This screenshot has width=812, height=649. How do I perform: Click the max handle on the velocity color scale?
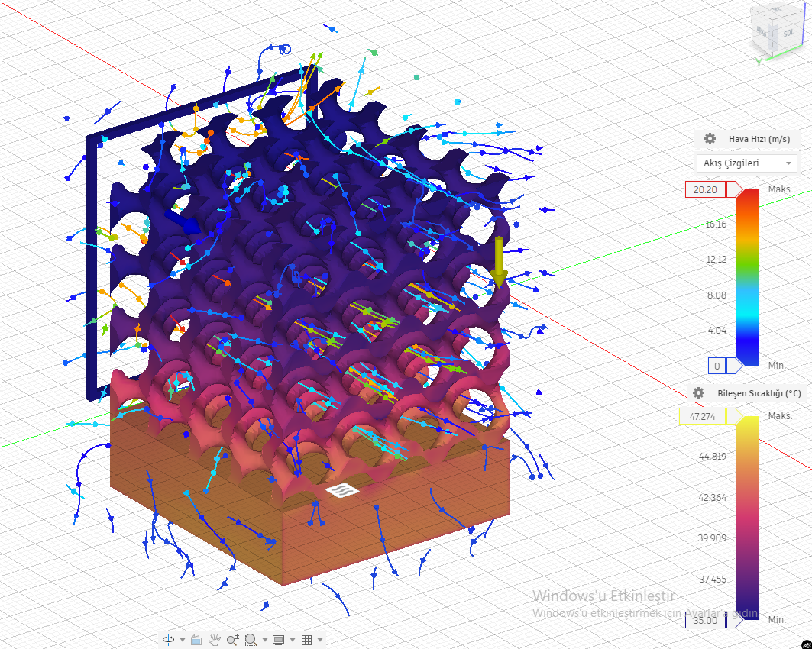click(x=732, y=191)
